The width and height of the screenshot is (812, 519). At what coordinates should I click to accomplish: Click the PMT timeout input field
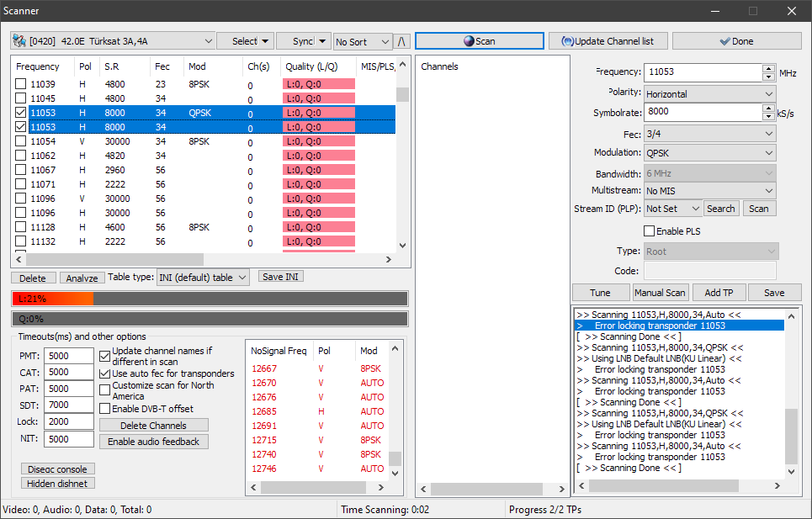click(x=68, y=356)
